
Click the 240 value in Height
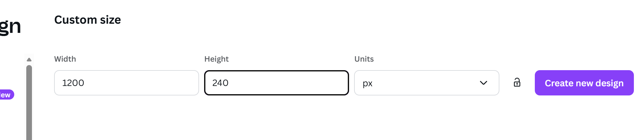[220, 83]
